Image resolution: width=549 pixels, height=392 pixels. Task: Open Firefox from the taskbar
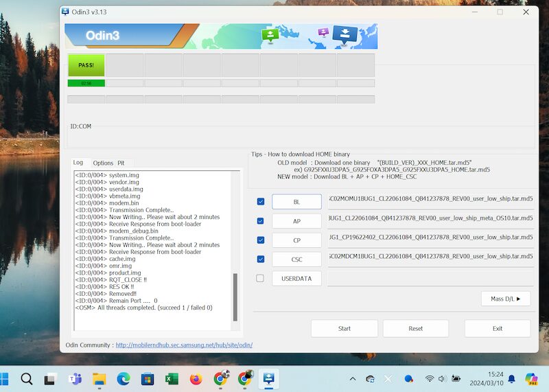coord(196,378)
